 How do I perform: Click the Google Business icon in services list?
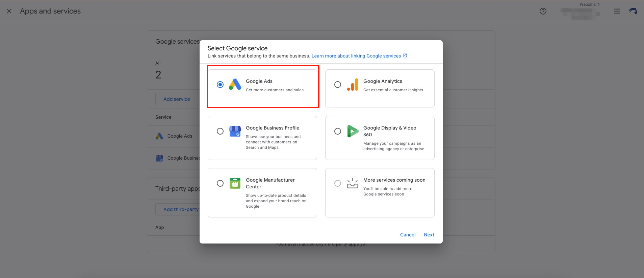point(159,158)
